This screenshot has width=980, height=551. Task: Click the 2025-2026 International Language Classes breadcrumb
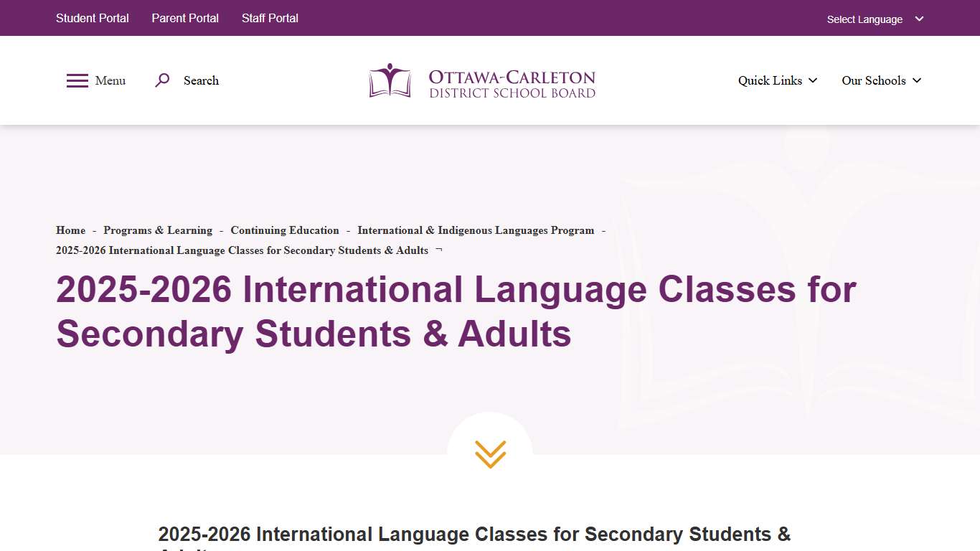coord(241,250)
